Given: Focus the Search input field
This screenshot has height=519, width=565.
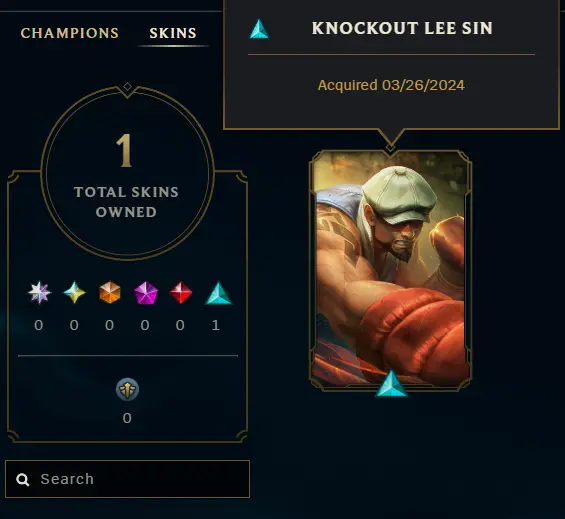Looking at the screenshot, I should (127, 479).
